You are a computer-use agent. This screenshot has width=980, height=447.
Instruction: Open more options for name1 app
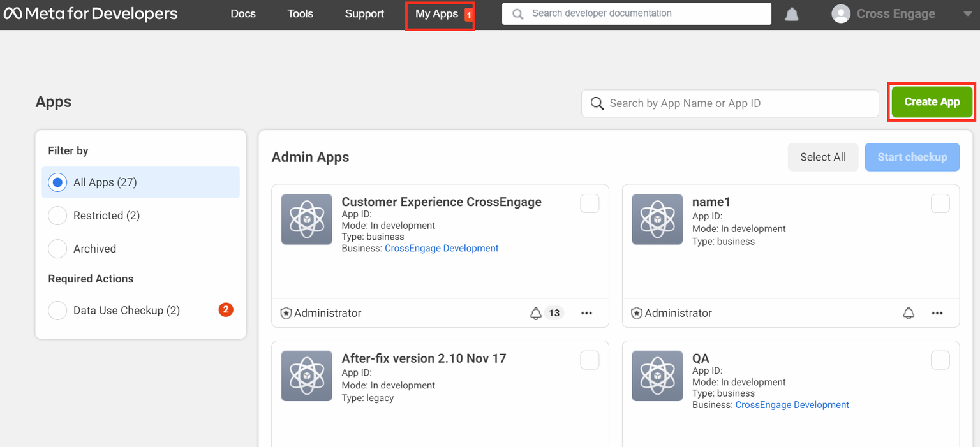click(937, 313)
